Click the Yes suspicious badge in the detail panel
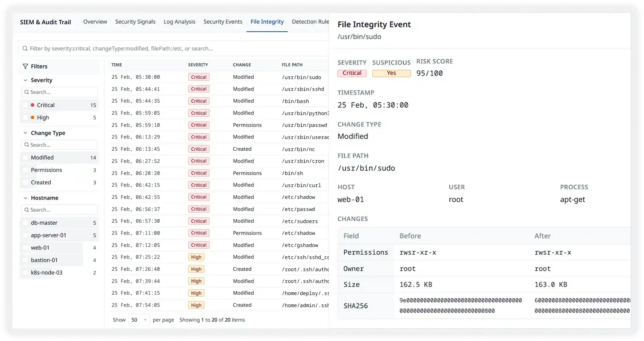The height and width of the screenshot is (341, 644). point(391,73)
